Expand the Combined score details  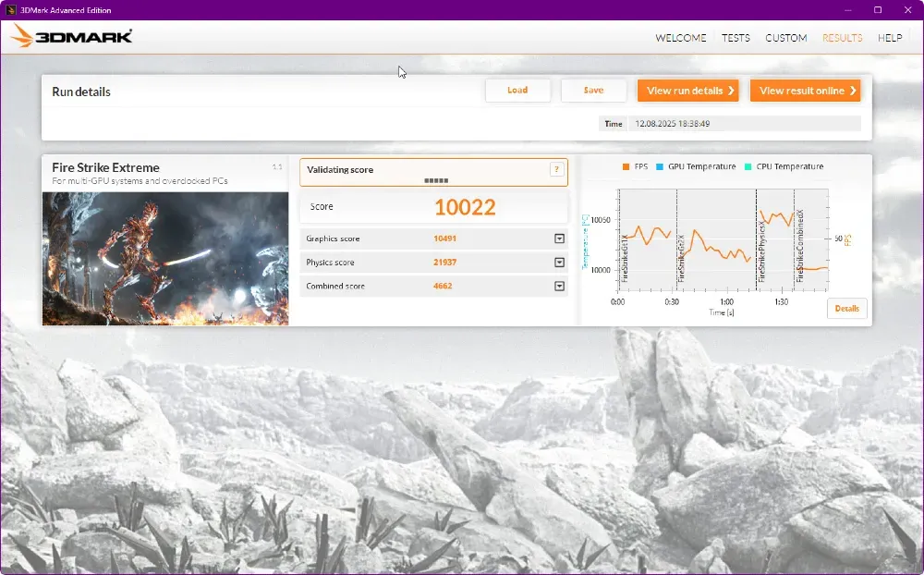[x=559, y=286]
